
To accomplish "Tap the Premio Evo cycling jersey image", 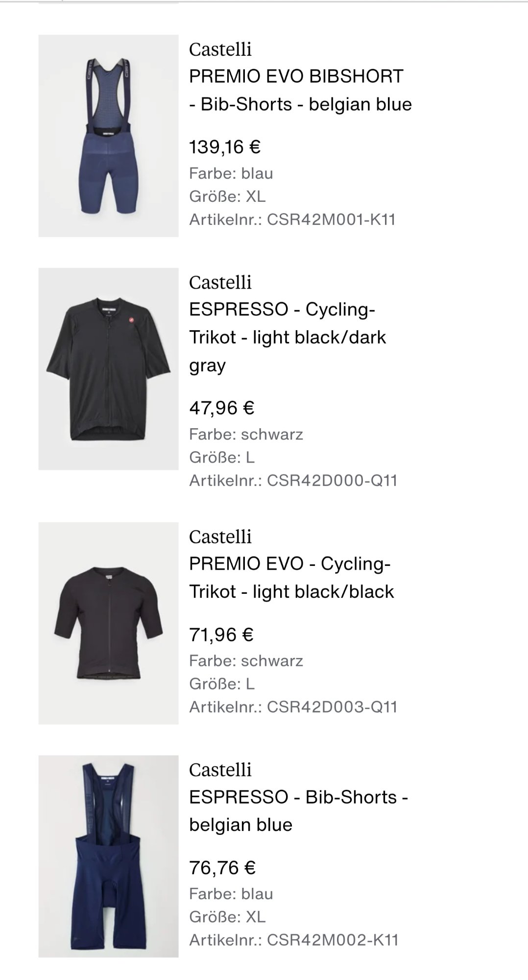I will pyautogui.click(x=108, y=623).
